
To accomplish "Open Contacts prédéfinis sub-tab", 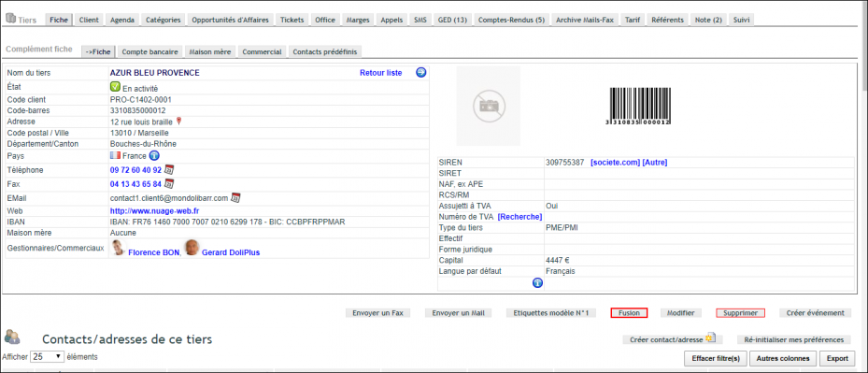I will tap(325, 52).
